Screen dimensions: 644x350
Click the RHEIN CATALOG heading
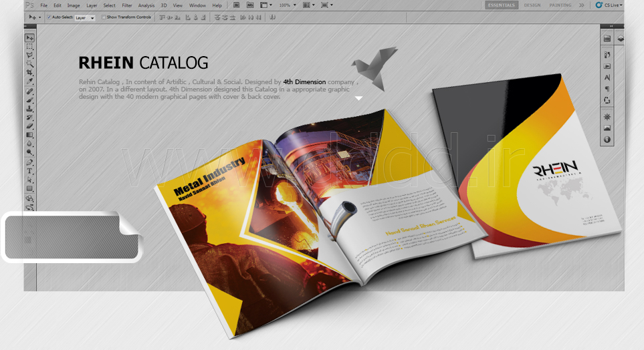pyautogui.click(x=143, y=63)
